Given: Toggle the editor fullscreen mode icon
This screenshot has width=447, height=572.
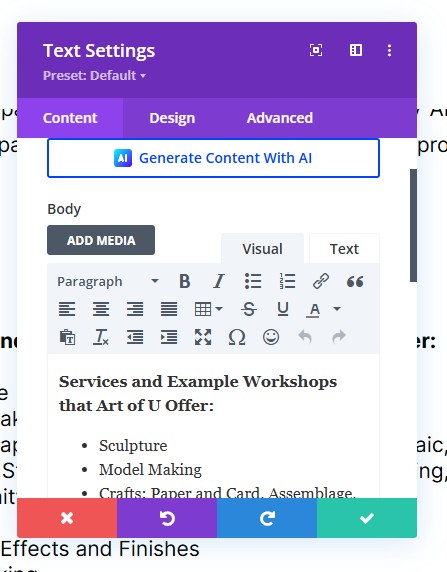Looking at the screenshot, I should pyautogui.click(x=203, y=337).
